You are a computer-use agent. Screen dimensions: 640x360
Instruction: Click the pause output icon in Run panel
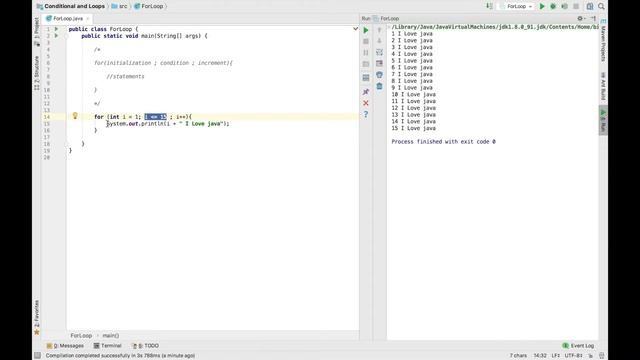[366, 53]
